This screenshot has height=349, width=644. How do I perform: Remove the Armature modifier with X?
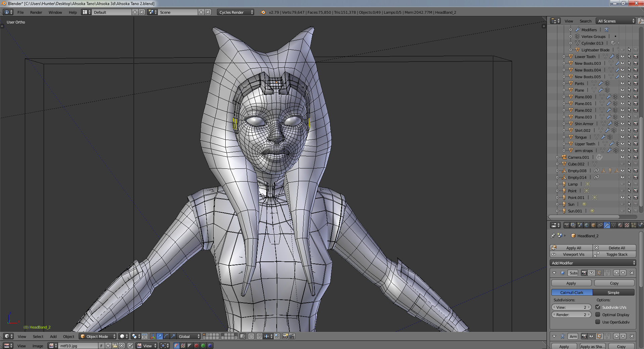(x=632, y=336)
